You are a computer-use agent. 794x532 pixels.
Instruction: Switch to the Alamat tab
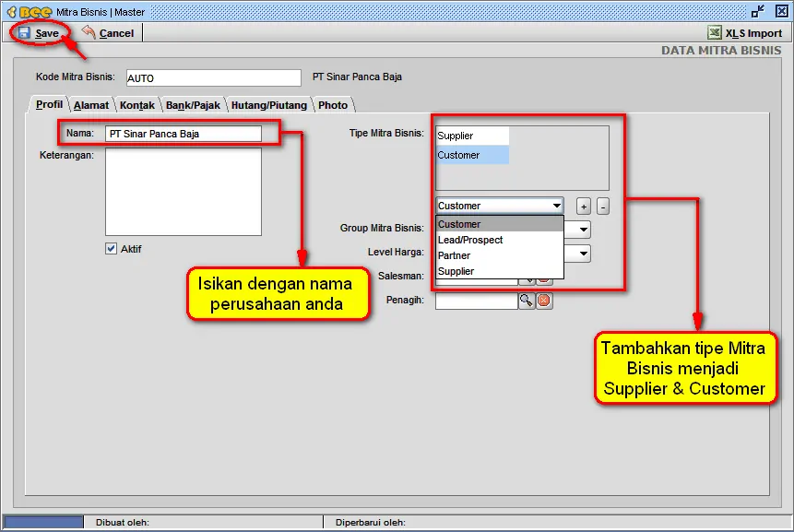91,104
